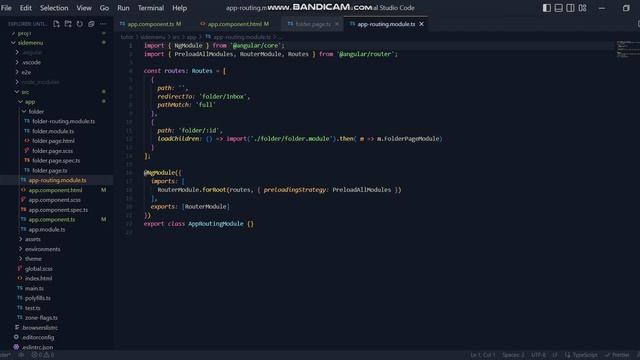Screen dimensions: 640x360
Task: Open the Run menu
Action: [123, 8]
